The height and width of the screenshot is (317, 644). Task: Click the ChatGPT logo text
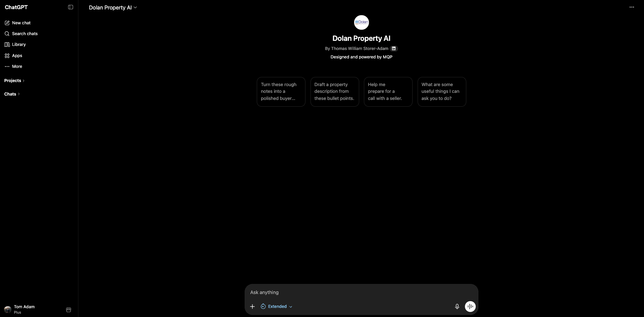16,7
